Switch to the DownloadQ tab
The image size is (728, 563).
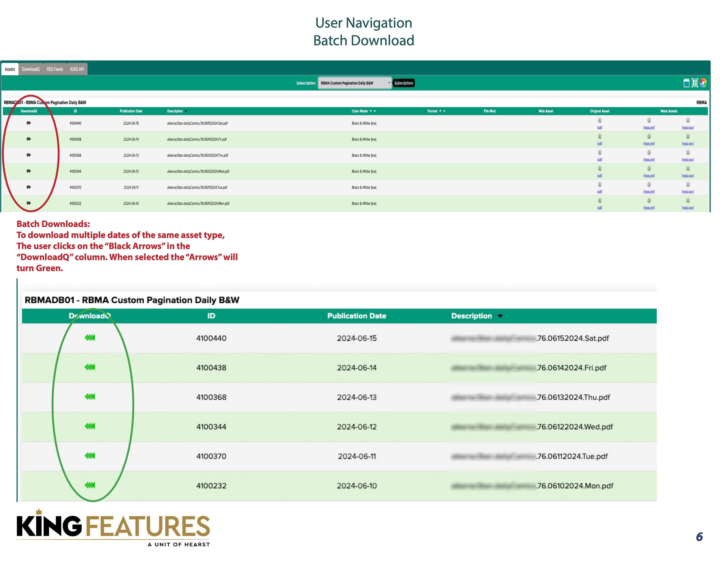(x=31, y=69)
